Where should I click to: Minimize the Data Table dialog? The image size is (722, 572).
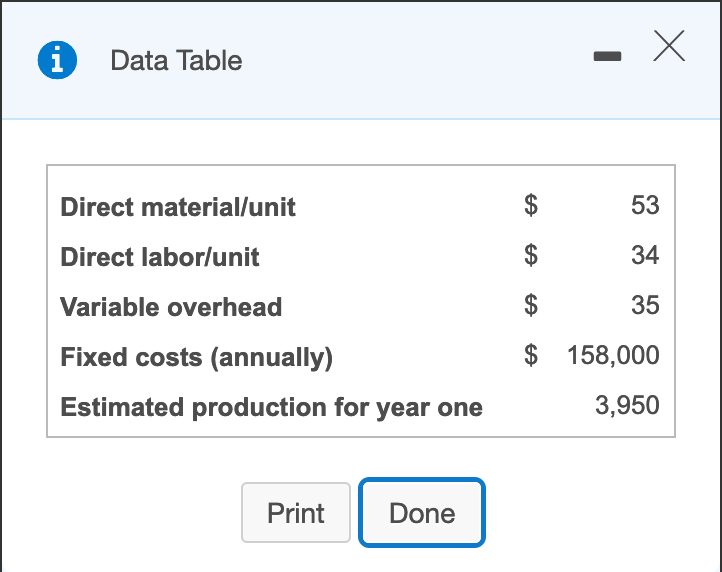coord(606,60)
